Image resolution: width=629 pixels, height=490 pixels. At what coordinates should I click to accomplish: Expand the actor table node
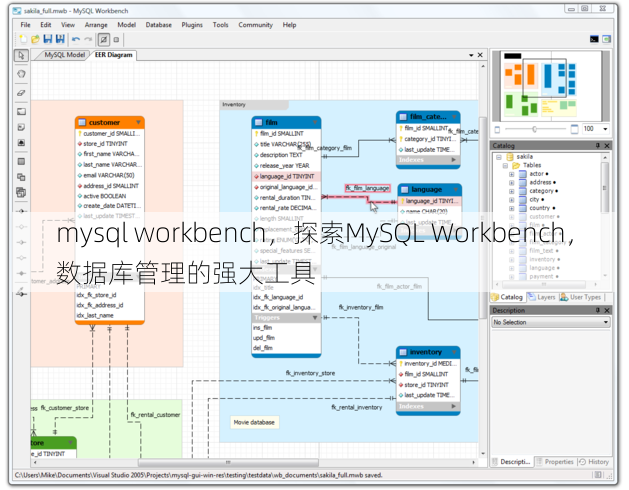click(511, 174)
